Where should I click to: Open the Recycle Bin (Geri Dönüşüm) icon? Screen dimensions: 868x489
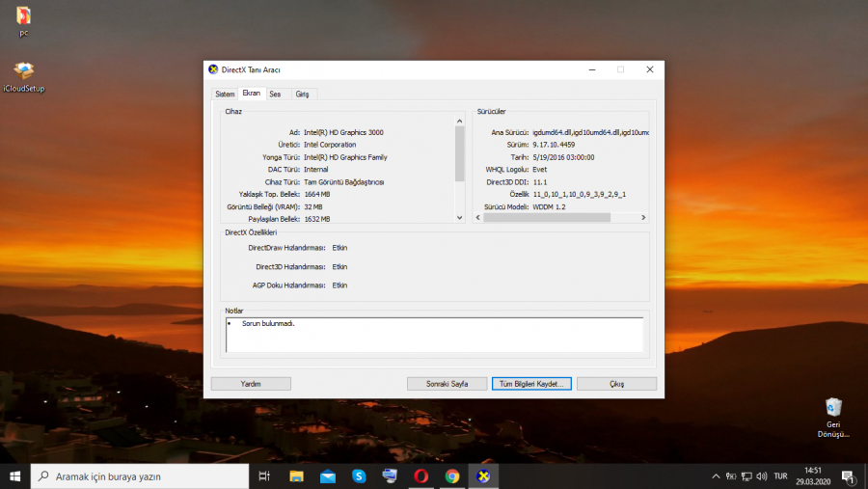[x=834, y=408]
